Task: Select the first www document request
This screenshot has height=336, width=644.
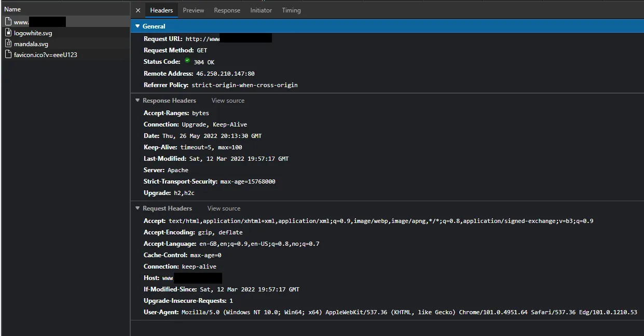Action: click(x=65, y=22)
